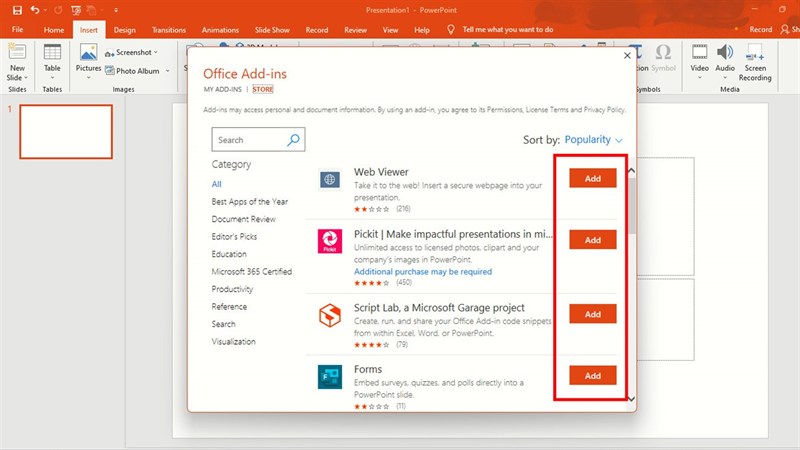The image size is (800, 450).
Task: Click scroll up arrow in add-ins list
Action: 631,171
